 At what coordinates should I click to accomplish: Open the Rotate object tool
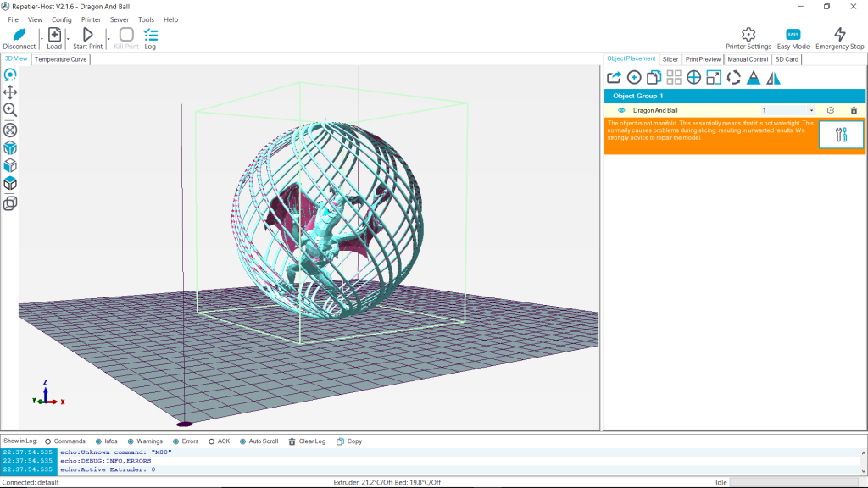pos(732,77)
